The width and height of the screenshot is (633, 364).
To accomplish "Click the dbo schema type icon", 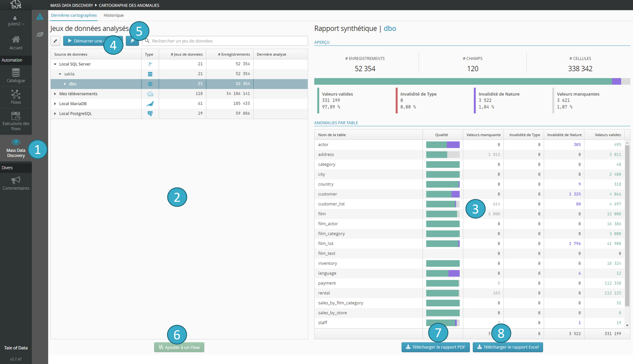I will point(150,84).
